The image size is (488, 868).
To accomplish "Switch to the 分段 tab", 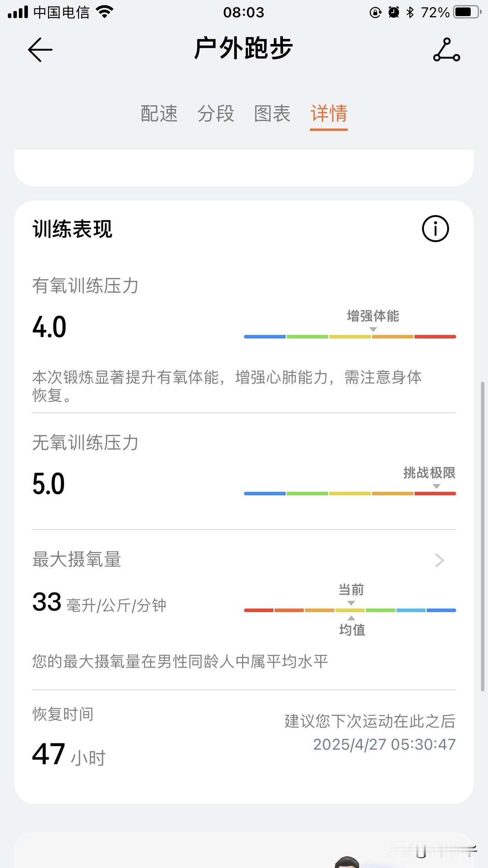I will [x=216, y=114].
